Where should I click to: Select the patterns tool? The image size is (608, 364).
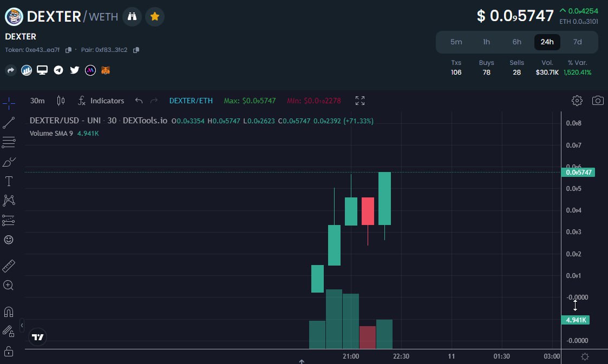pyautogui.click(x=9, y=201)
